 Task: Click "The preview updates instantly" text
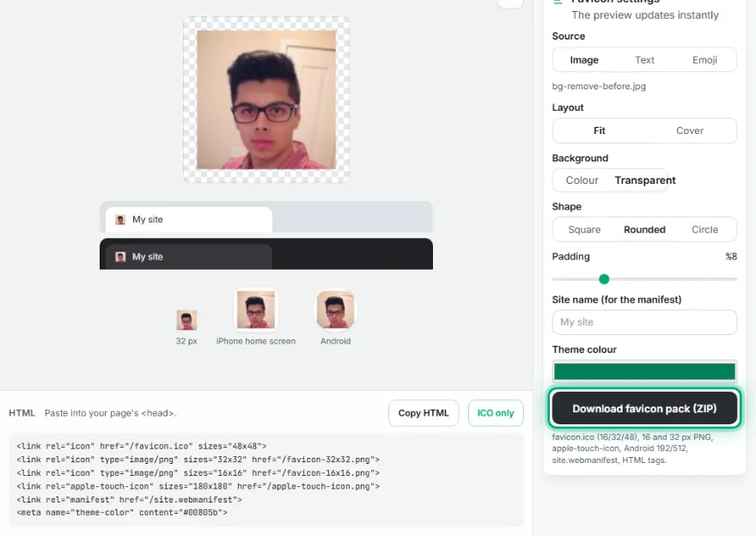pyautogui.click(x=645, y=15)
